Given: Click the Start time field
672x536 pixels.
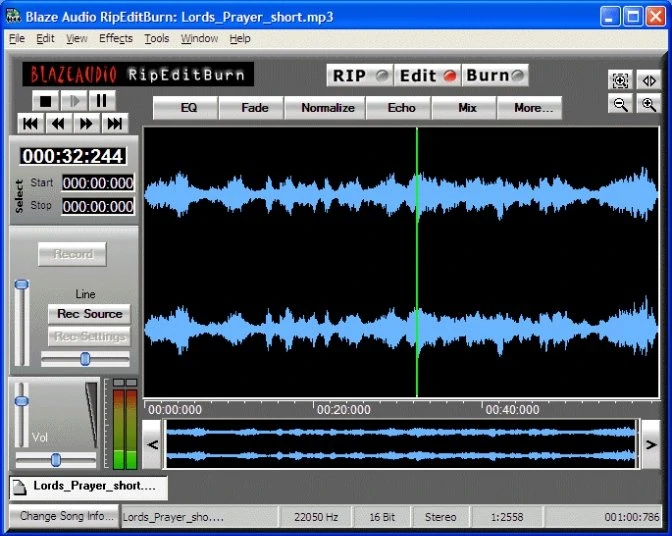Looking at the screenshot, I should (98, 183).
